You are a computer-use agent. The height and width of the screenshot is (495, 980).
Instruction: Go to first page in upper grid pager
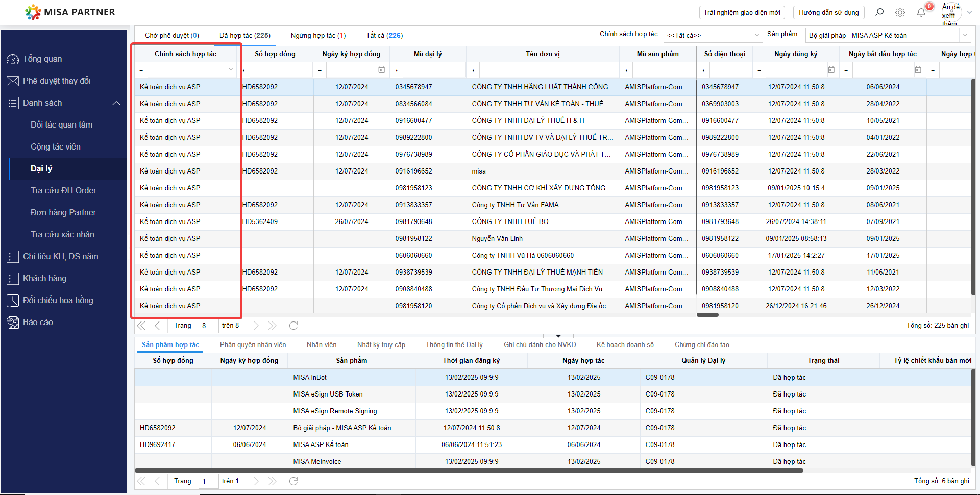(141, 326)
